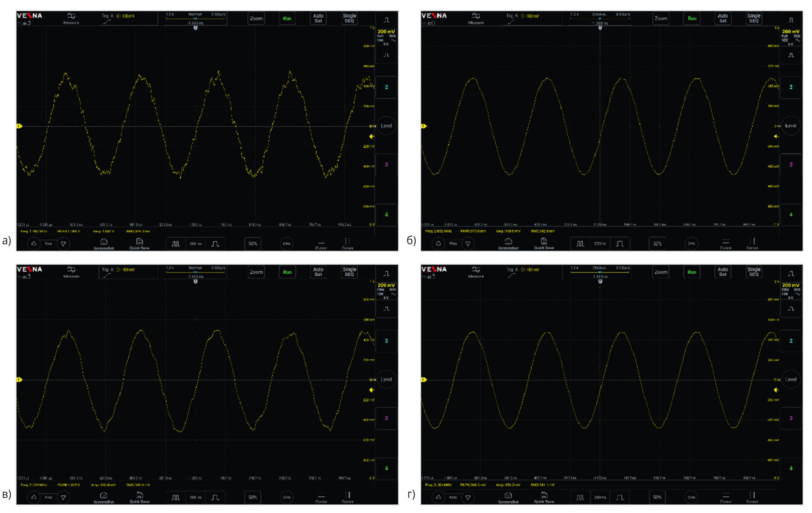Click the round Level knob in panel в)
The height and width of the screenshot is (513, 812).
[x=386, y=379]
